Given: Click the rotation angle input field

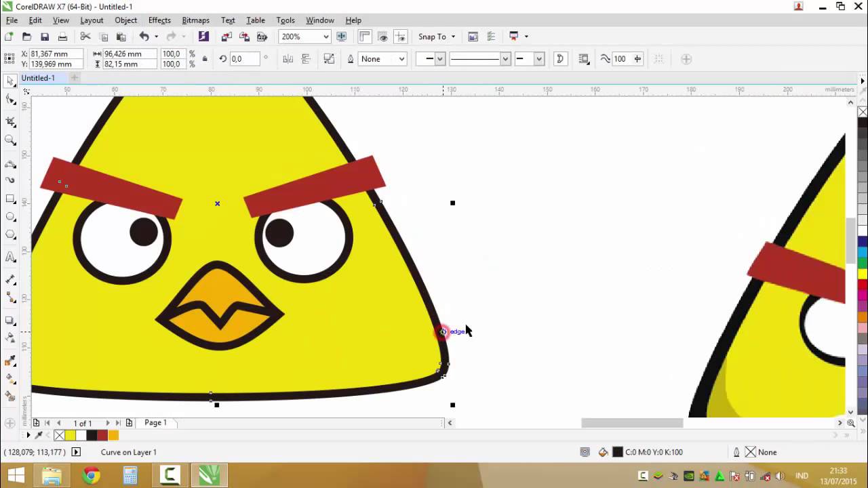Looking at the screenshot, I should click(244, 59).
